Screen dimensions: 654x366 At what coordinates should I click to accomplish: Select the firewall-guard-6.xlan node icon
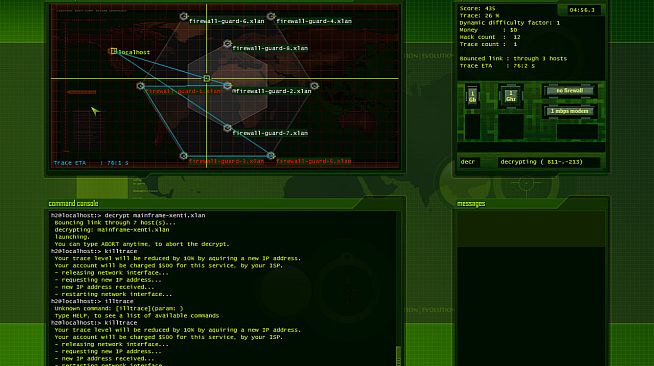(184, 16)
